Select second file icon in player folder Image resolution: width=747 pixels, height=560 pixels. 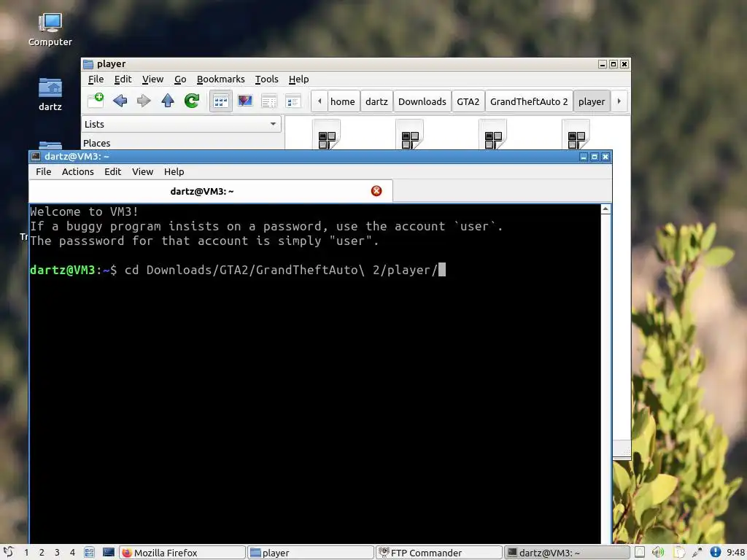[x=410, y=134]
